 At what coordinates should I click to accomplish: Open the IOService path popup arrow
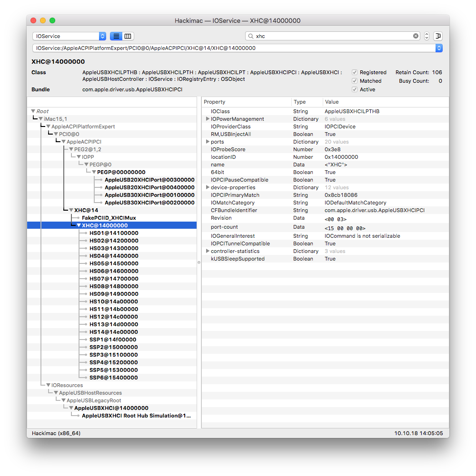[x=439, y=48]
